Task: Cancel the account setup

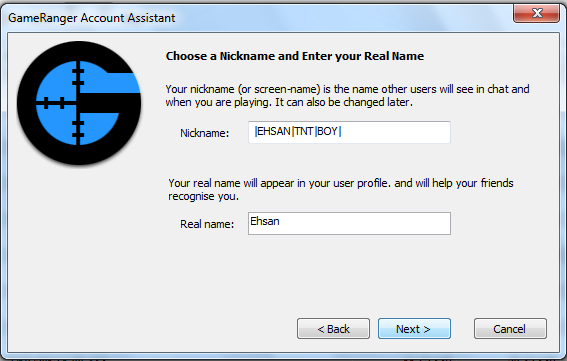Action: 510,329
